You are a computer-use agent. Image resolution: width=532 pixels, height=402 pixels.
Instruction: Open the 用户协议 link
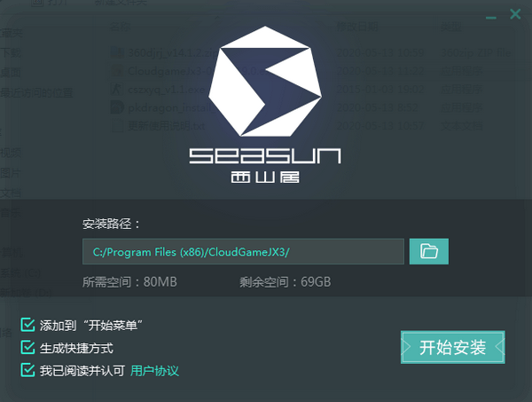coord(154,370)
